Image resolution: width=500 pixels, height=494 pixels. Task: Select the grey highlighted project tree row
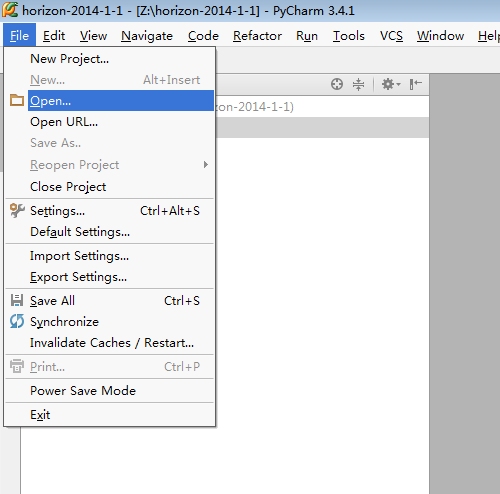322,127
